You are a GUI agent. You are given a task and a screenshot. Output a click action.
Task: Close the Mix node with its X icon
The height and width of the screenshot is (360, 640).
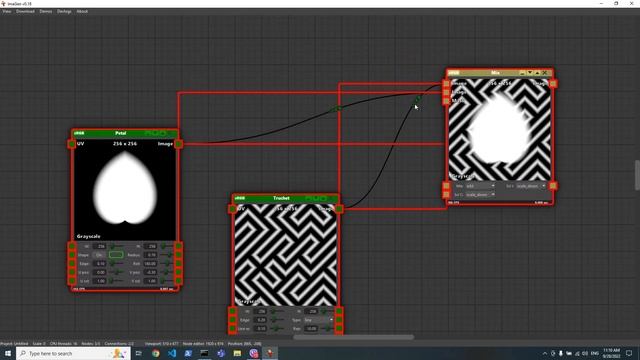(544, 73)
